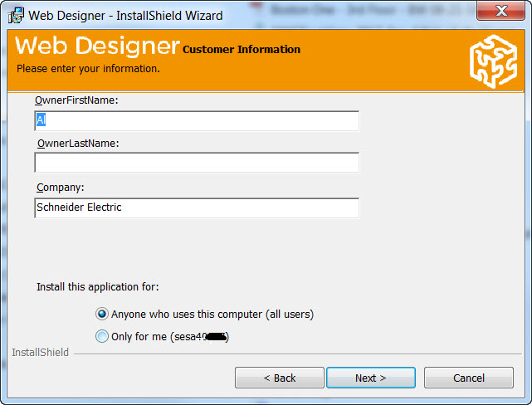Click the OwnerLastName input field

click(x=197, y=163)
